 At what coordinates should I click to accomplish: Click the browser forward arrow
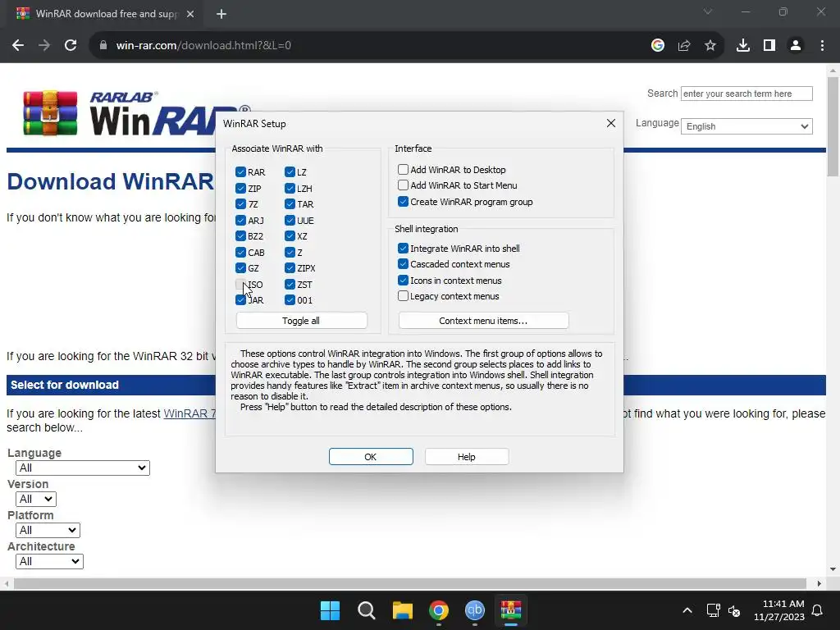click(x=44, y=46)
